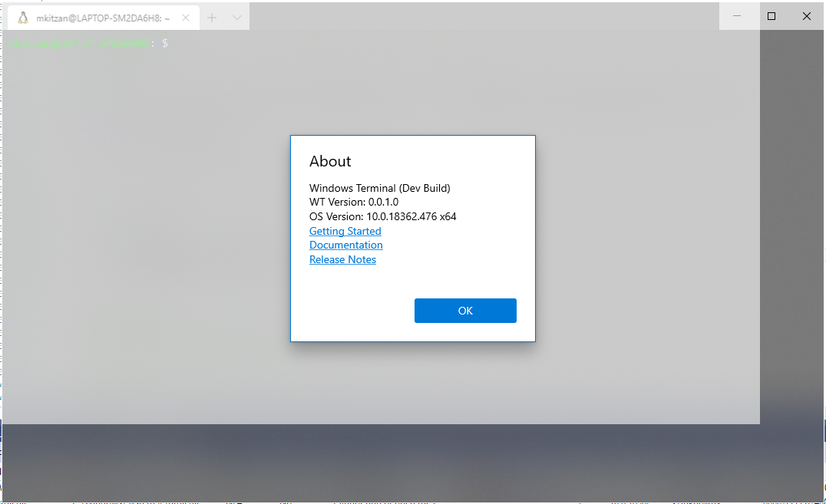Select the mkitzan@LAPTOP-SM2DA6H8 tab
Image resolution: width=826 pixels, height=504 pixels.
(x=103, y=18)
